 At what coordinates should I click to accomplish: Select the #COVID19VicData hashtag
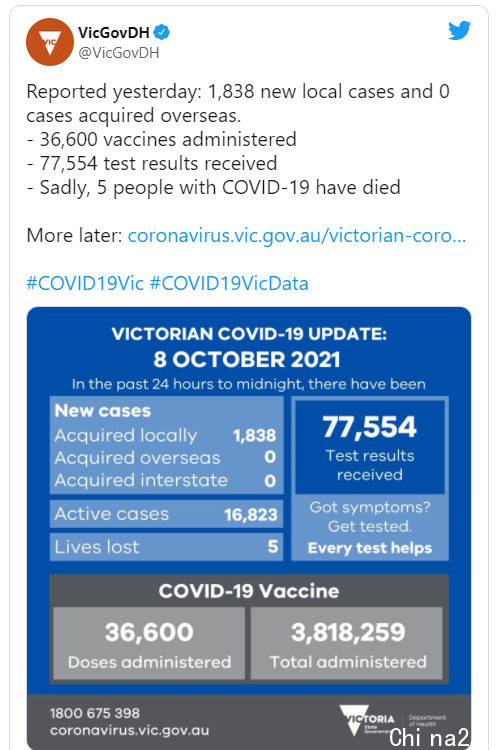click(229, 283)
